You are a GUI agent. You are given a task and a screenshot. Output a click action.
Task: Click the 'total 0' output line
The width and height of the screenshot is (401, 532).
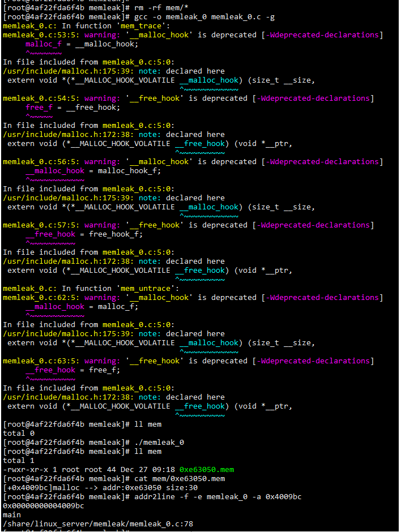(x=19, y=434)
